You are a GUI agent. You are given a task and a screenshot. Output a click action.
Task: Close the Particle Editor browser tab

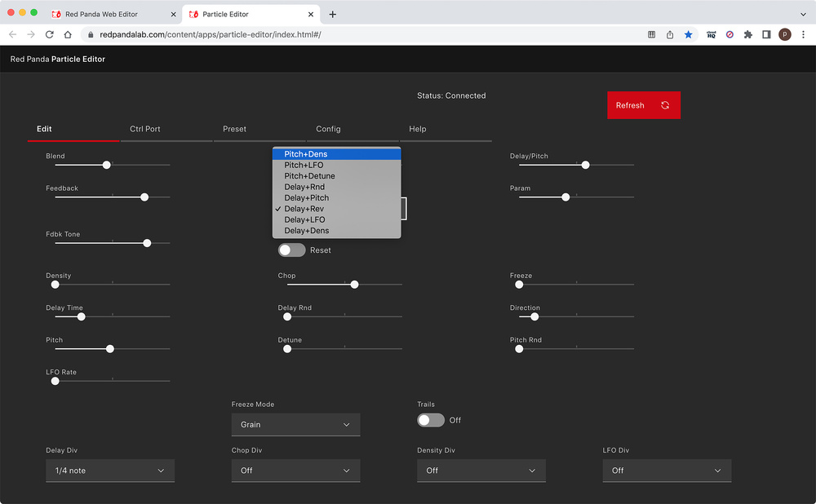click(311, 14)
